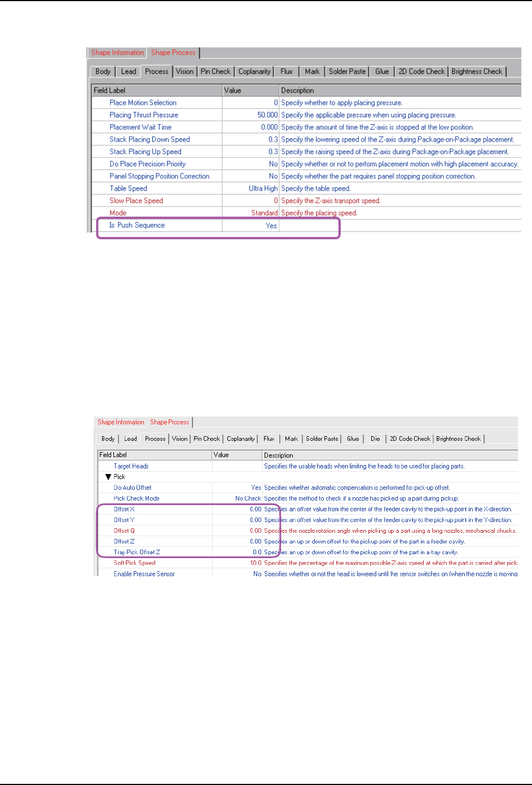
Task: Click the Table Speed field label
Action: tap(128, 188)
